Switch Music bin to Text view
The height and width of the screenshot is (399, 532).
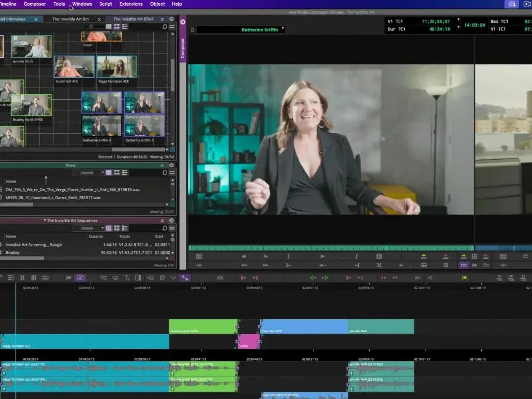pyautogui.click(x=109, y=173)
